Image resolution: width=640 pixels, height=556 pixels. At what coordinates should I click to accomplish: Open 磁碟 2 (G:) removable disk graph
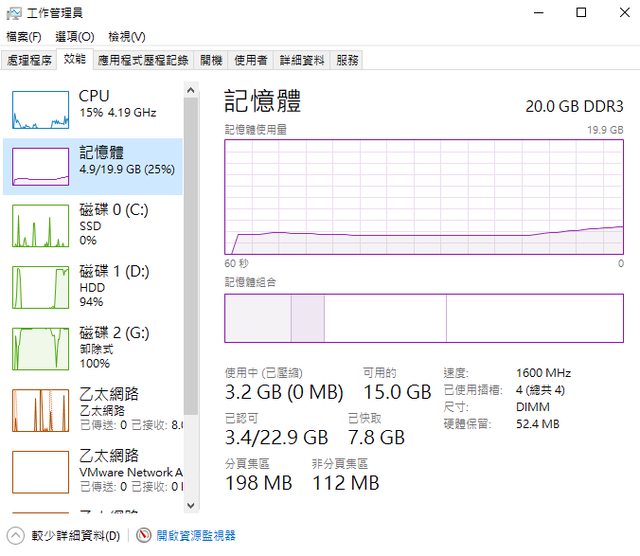41,348
